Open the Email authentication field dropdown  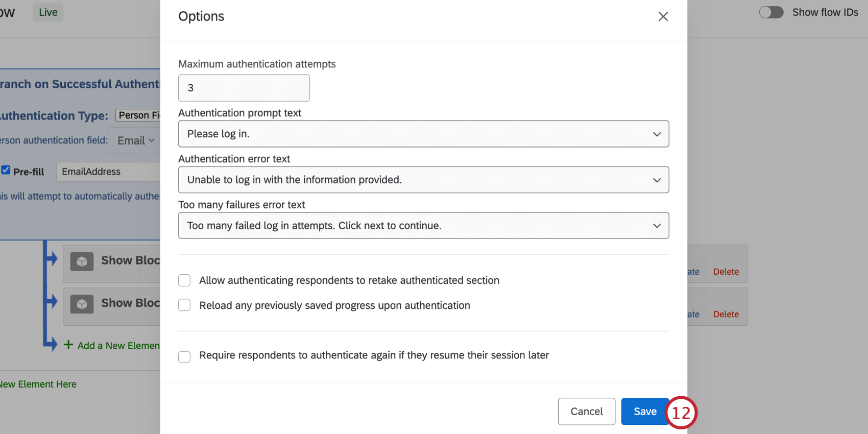point(135,140)
